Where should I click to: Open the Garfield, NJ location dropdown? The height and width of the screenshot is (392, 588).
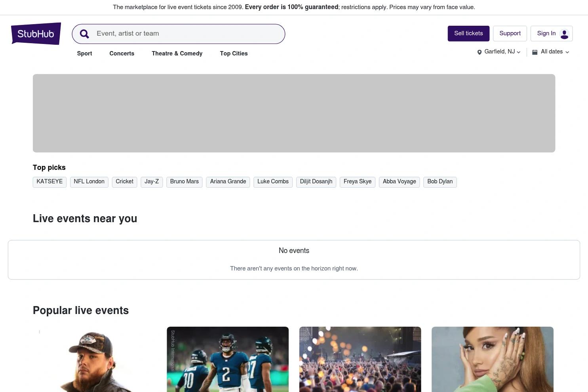pos(499,52)
